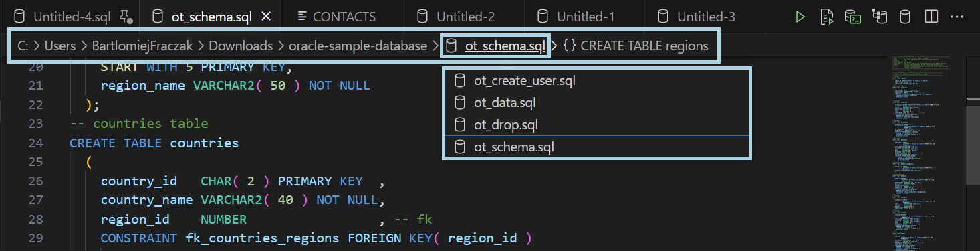The width and height of the screenshot is (980, 251).
Task: Click the database connection cylinder toolbar icon
Action: 904,17
